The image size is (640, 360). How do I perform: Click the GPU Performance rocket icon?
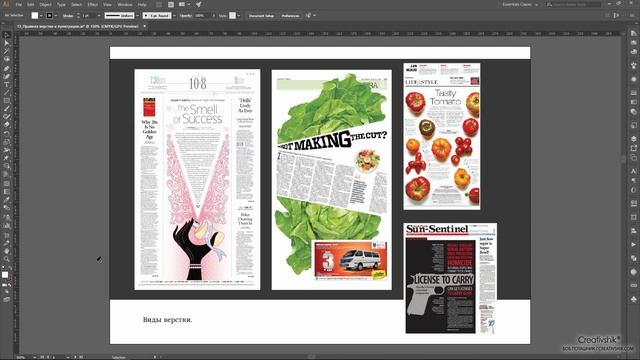coord(198,4)
